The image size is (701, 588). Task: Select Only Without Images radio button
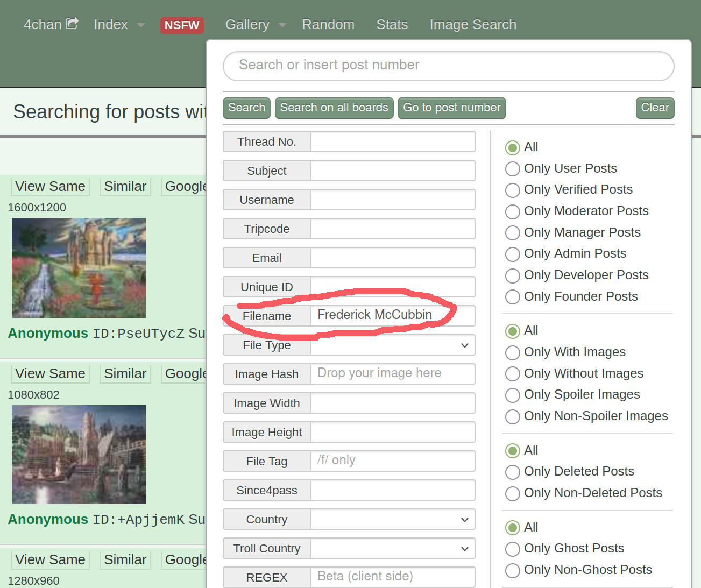click(x=513, y=374)
